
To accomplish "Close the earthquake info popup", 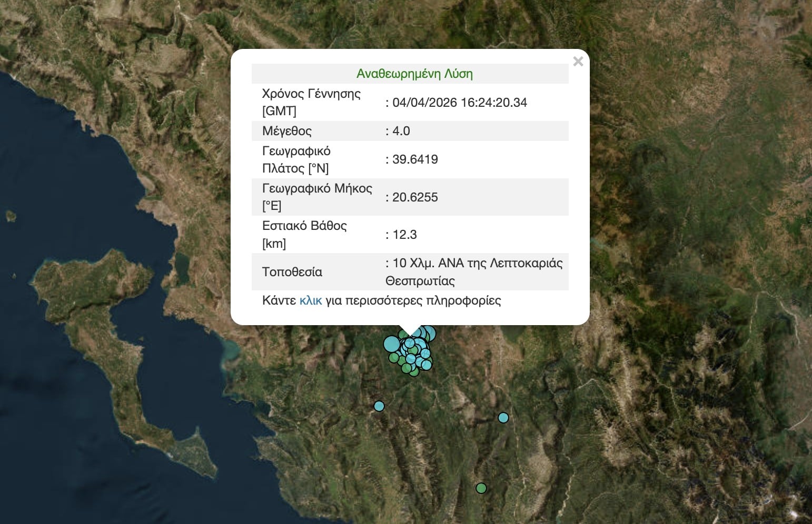I will [578, 62].
